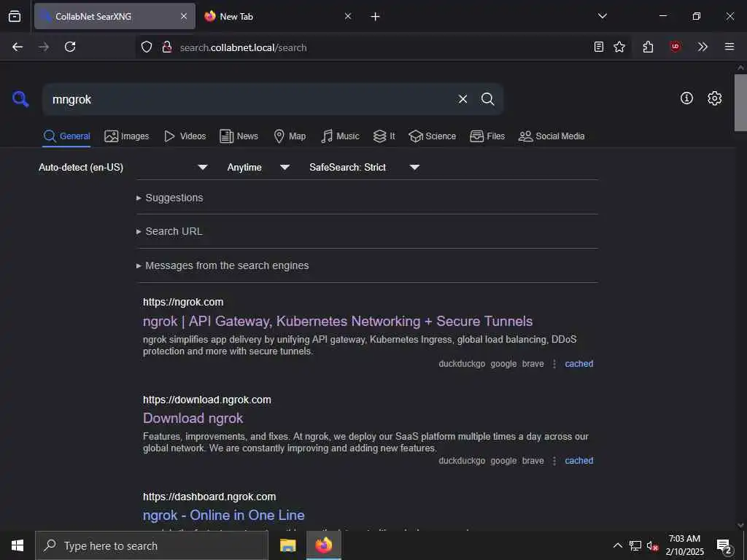Image resolution: width=747 pixels, height=560 pixels.
Task: Bookmark this page with the star icon
Action: tap(619, 47)
